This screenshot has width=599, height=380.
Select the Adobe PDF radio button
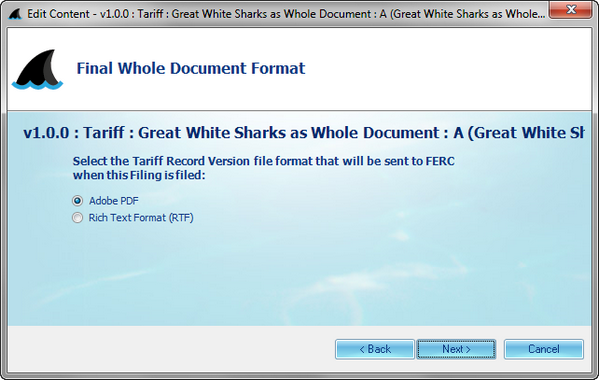pos(78,201)
